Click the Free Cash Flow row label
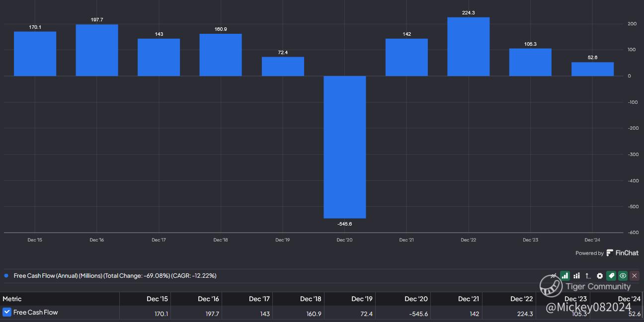 [36, 312]
